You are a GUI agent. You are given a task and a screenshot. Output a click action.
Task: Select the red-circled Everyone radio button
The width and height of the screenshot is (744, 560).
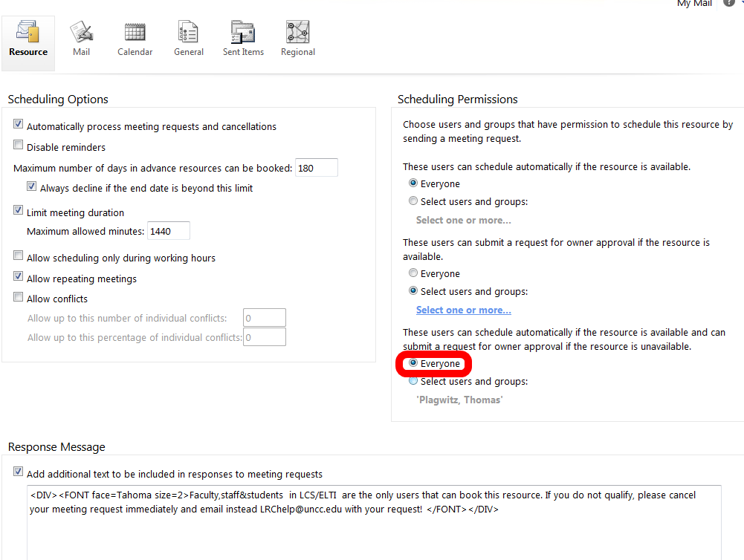point(413,364)
